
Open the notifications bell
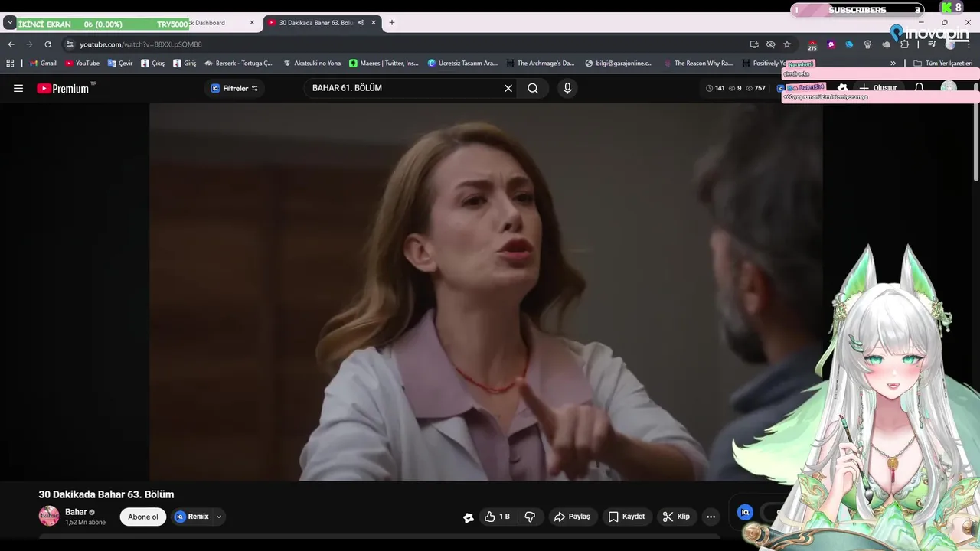[920, 88]
